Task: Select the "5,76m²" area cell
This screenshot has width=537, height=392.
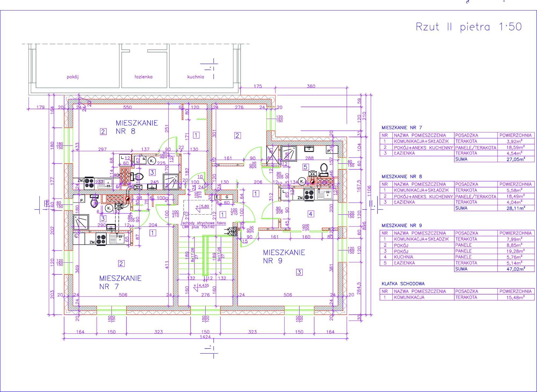Action: [516, 257]
